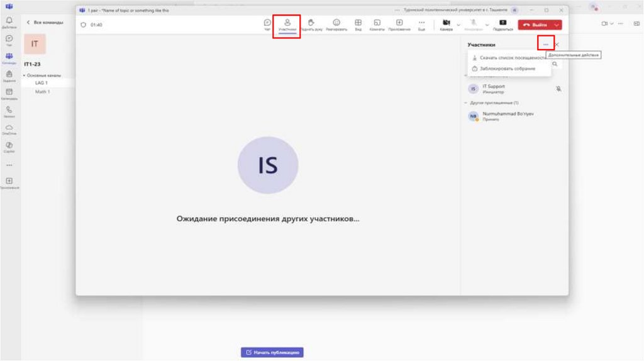
Task: Click the Поделиться share screen icon
Action: (x=502, y=25)
